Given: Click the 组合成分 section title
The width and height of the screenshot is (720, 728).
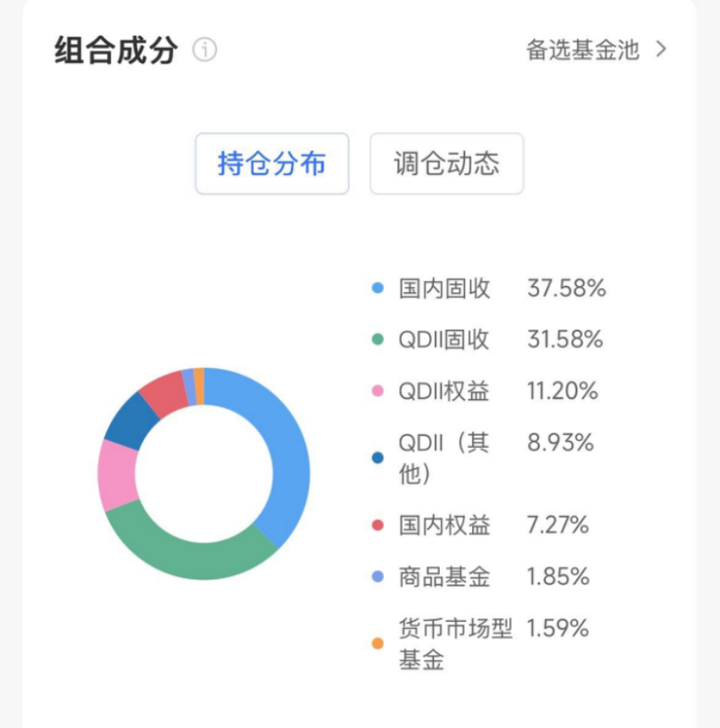Looking at the screenshot, I should 116,50.
